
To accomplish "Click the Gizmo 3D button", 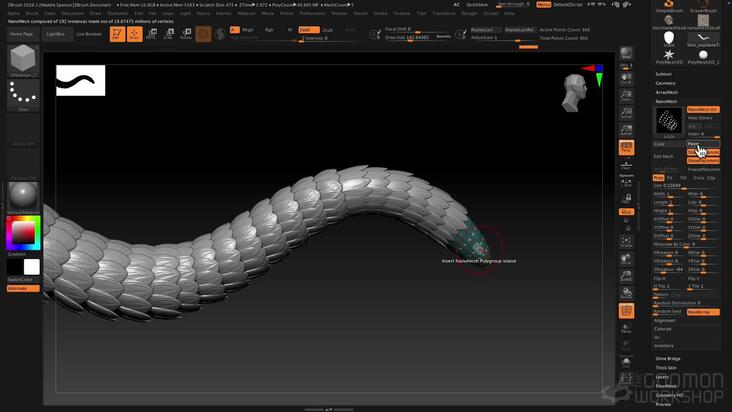I will coord(203,34).
